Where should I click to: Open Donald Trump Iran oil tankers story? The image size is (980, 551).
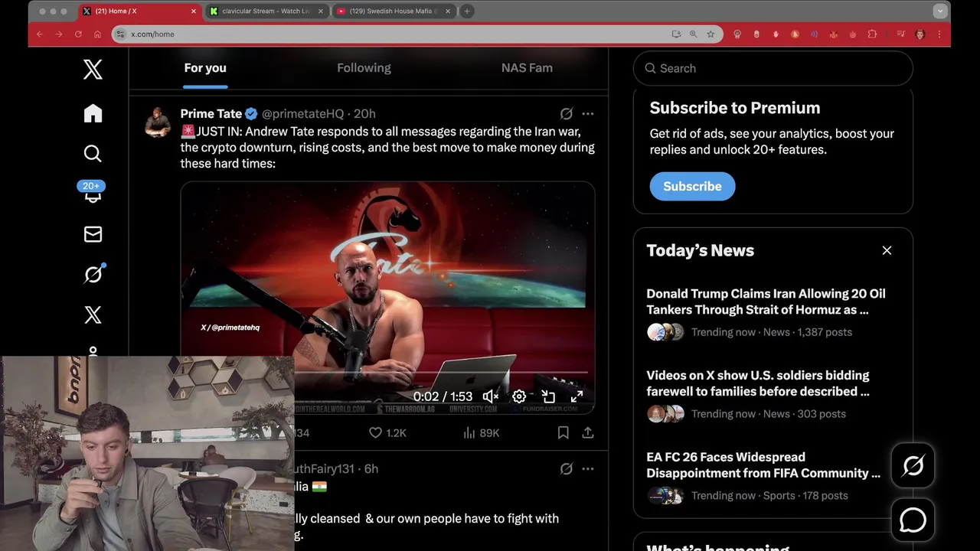[766, 302]
